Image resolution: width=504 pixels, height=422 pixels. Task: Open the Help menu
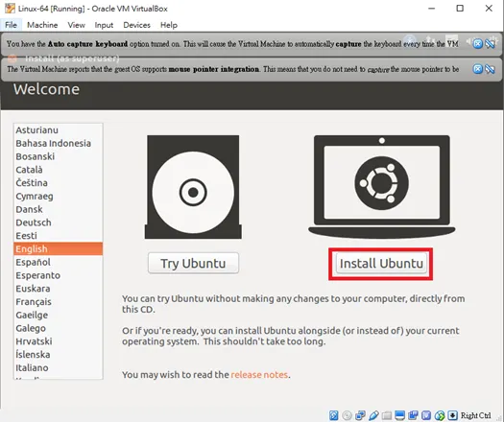(169, 25)
